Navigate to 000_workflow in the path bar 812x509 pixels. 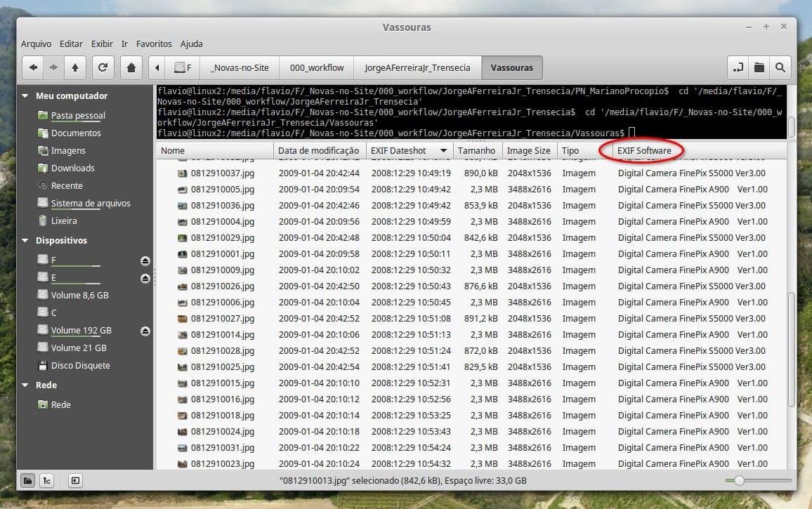[x=317, y=68]
